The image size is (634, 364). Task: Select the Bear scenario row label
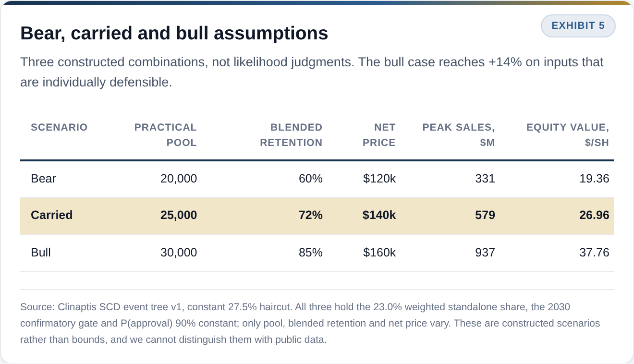click(43, 179)
